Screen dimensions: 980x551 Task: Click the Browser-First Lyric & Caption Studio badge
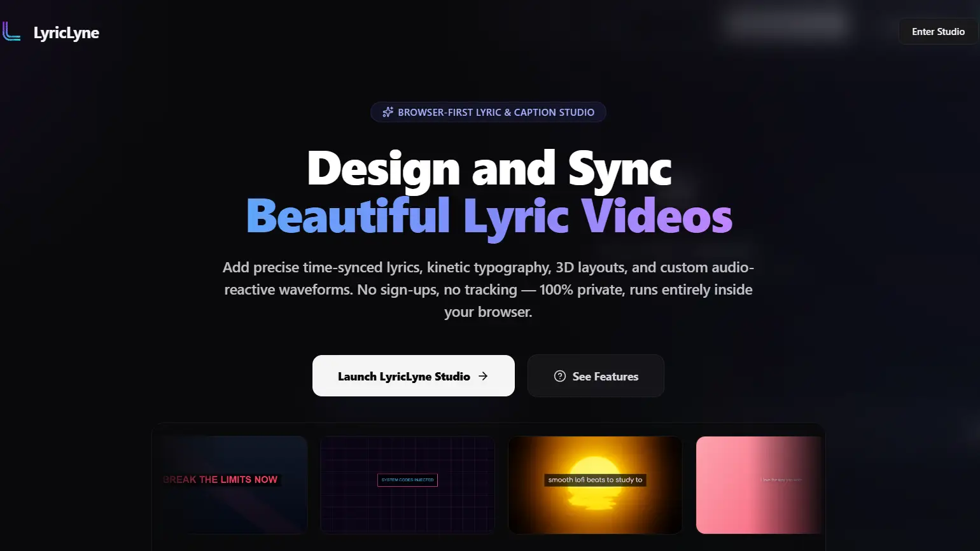pos(488,113)
